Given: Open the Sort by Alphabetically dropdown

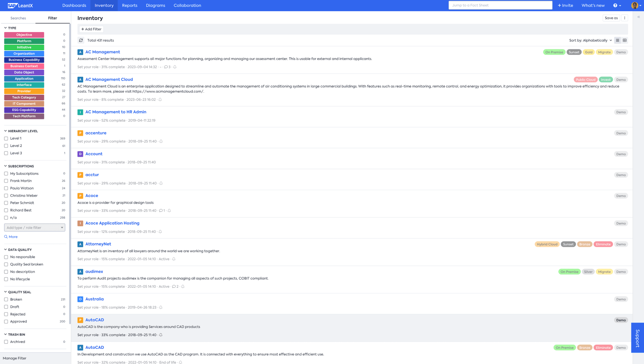Looking at the screenshot, I should 590,40.
